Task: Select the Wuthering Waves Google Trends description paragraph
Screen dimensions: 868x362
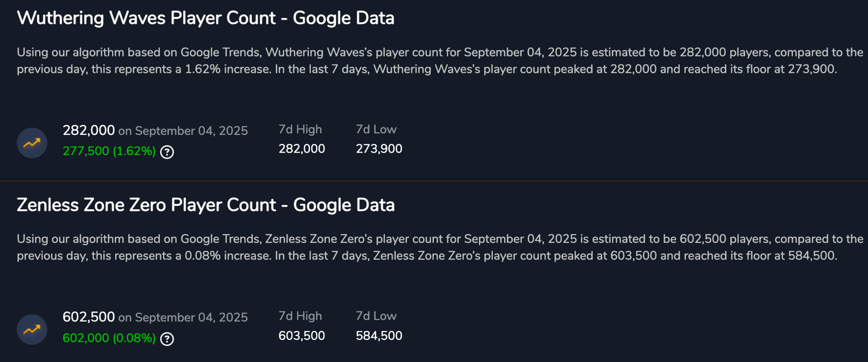Action: (x=439, y=61)
